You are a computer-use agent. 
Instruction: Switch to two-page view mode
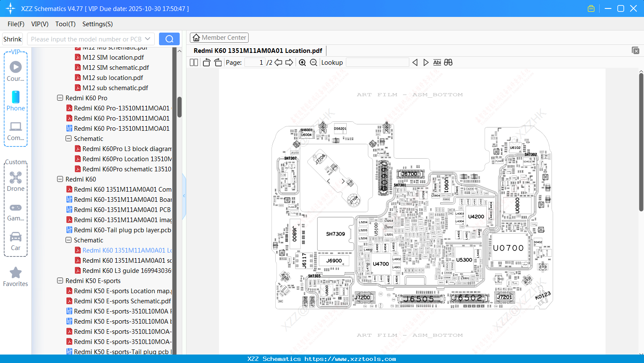click(193, 62)
